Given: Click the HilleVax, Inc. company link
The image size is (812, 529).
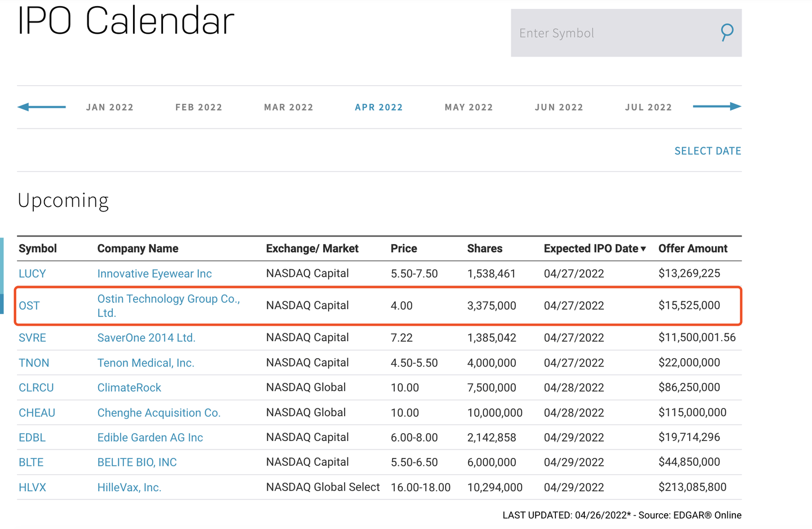Looking at the screenshot, I should point(129,487).
